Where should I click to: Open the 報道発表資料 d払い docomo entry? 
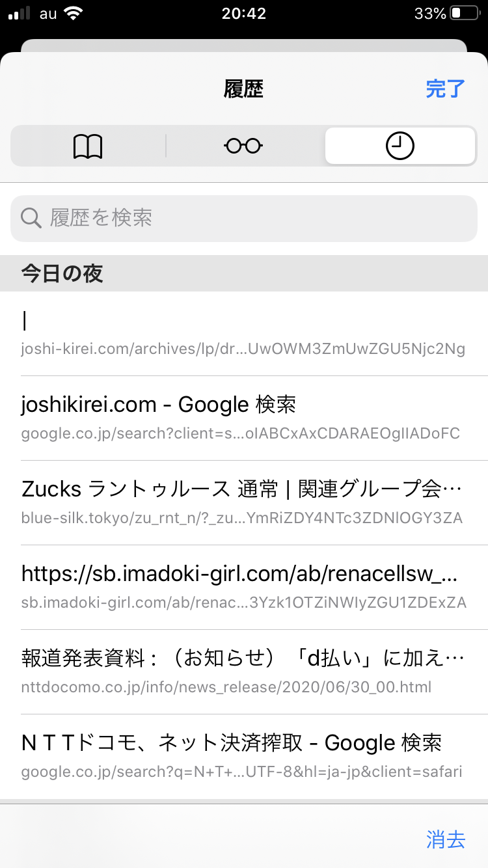tap(243, 671)
